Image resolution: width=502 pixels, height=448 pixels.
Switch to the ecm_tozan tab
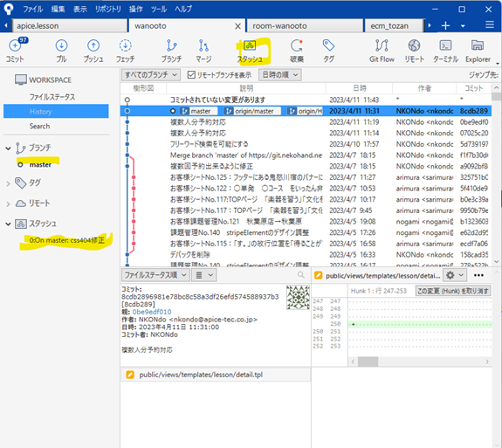pos(394,25)
